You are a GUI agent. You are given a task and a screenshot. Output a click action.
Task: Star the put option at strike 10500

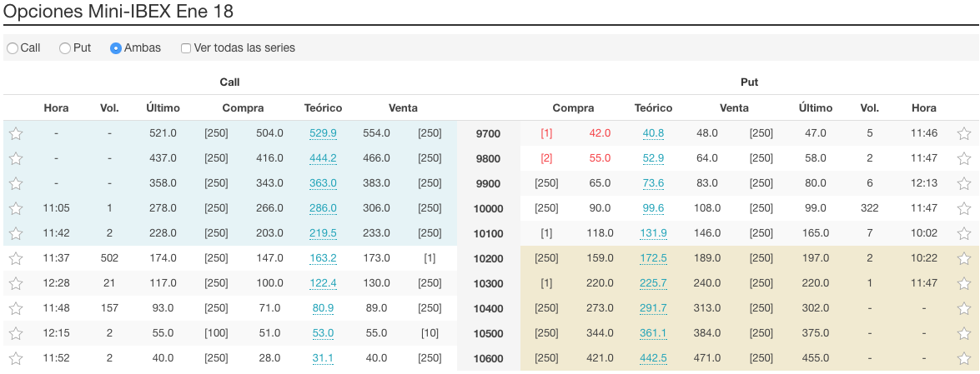coord(964,333)
